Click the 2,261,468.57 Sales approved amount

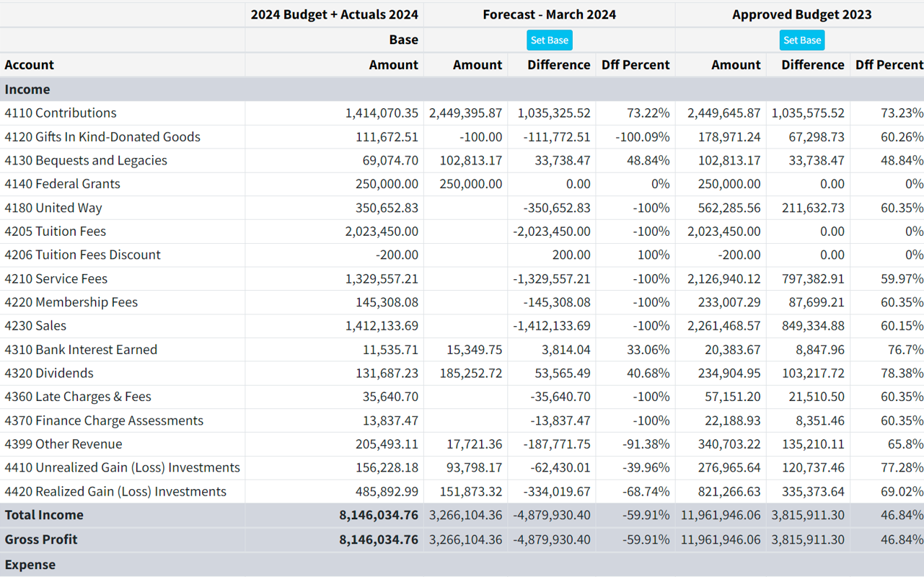[x=723, y=326]
